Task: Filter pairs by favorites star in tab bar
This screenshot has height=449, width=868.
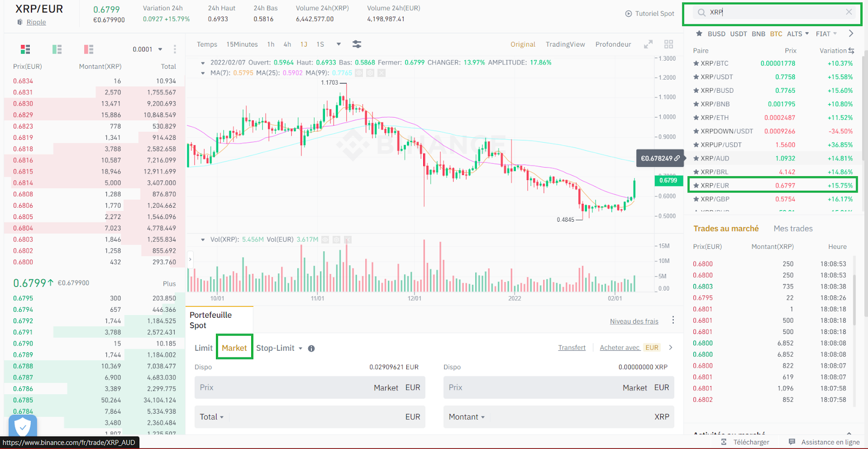Action: [699, 34]
